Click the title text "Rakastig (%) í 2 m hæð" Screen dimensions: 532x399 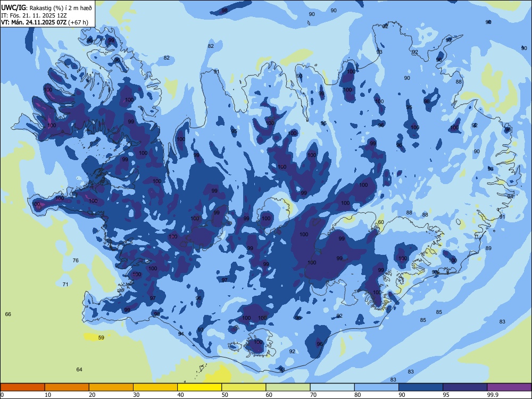[61, 8]
